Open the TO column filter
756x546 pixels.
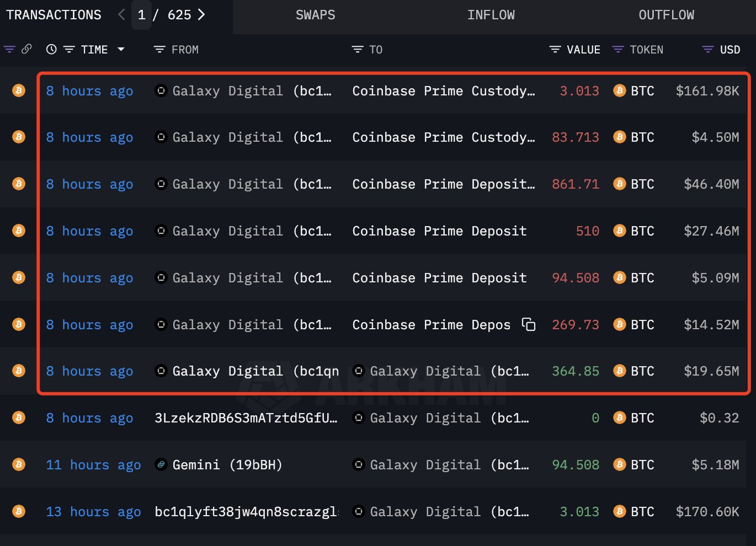click(358, 50)
